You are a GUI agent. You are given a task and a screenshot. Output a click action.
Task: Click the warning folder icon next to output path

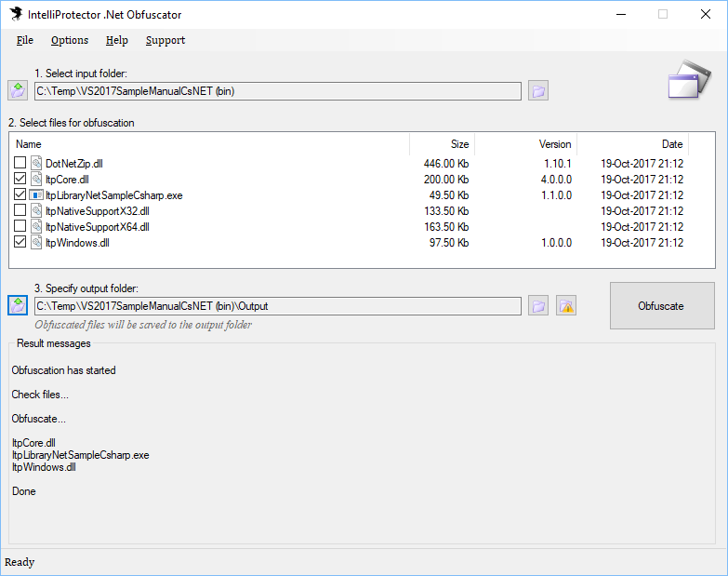pos(566,305)
